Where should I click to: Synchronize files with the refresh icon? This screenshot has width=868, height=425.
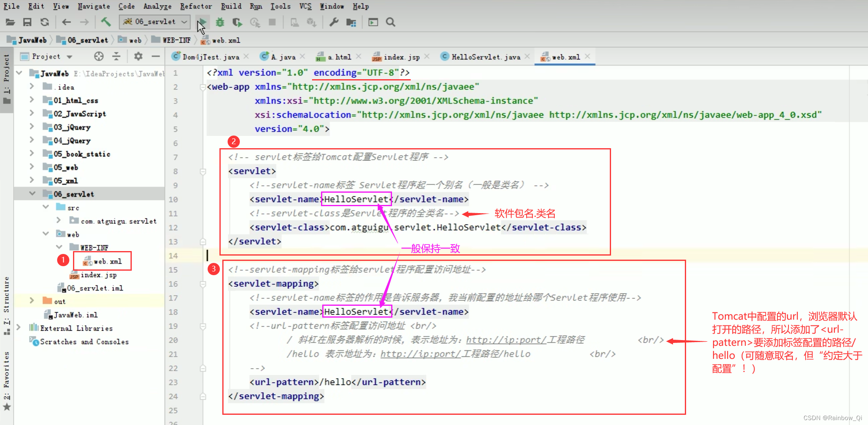pos(45,22)
